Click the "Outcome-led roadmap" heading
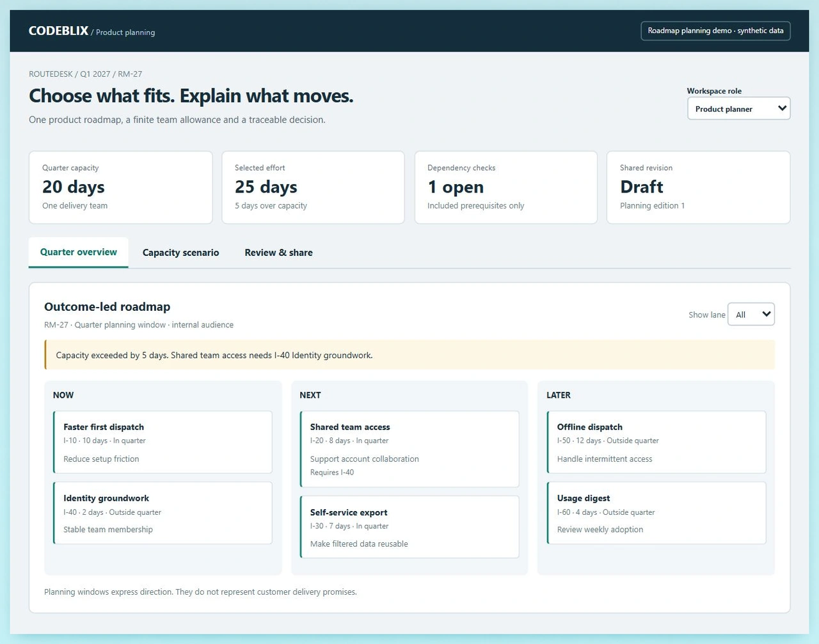819x644 pixels. 107,307
